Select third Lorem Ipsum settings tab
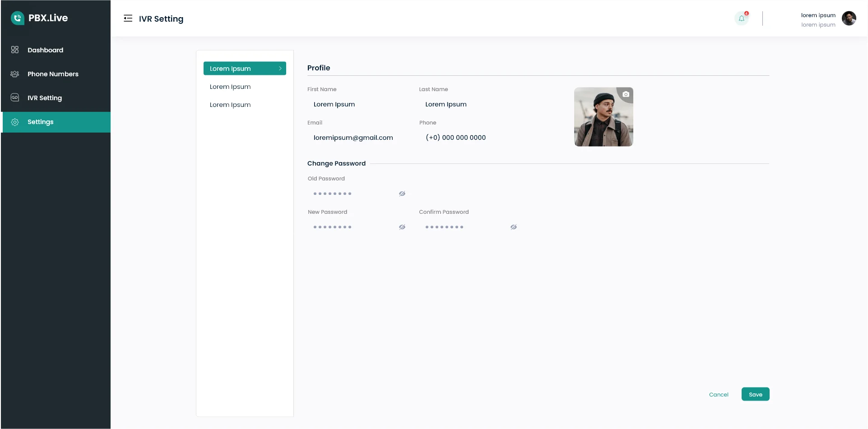 (230, 105)
